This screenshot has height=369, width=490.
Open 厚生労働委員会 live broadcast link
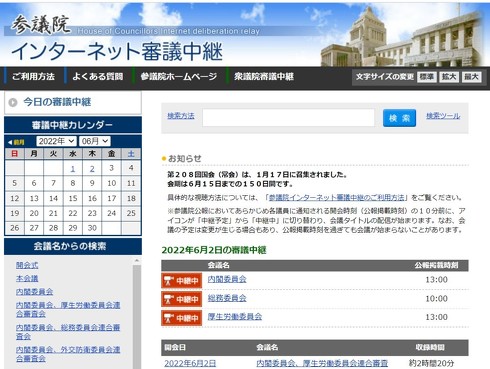[x=235, y=317]
